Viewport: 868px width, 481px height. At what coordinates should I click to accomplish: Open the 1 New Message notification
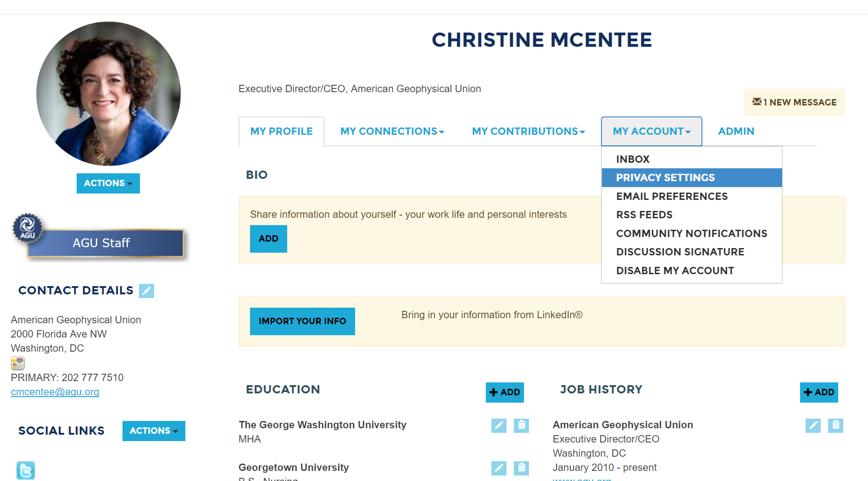click(794, 102)
